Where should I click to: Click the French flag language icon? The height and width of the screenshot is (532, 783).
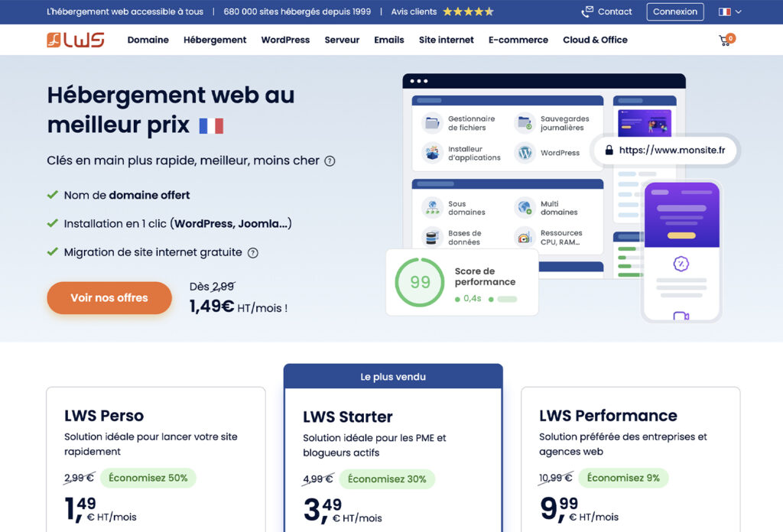[724, 11]
